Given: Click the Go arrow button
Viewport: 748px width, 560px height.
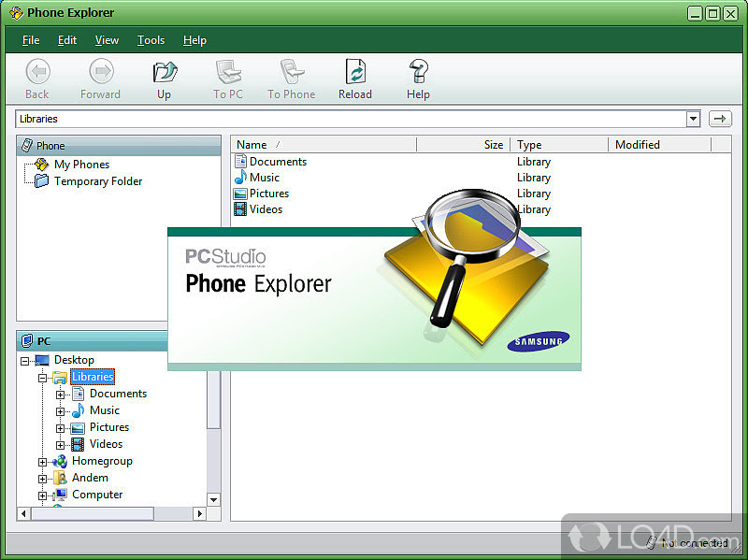Looking at the screenshot, I should pyautogui.click(x=720, y=119).
